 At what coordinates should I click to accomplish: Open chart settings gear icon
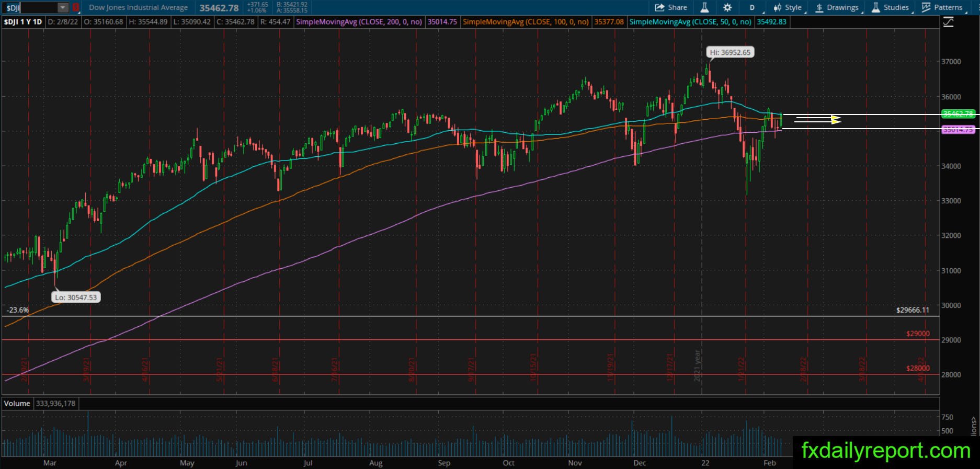click(727, 7)
